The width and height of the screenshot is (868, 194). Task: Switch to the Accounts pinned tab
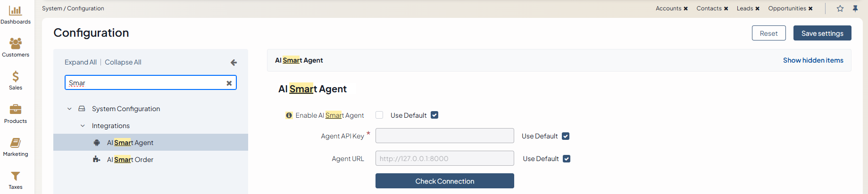point(668,8)
